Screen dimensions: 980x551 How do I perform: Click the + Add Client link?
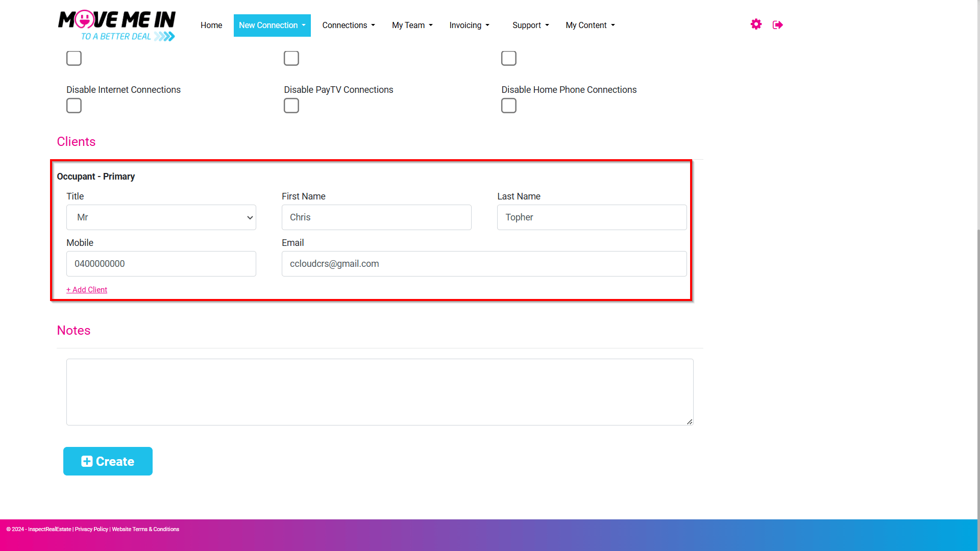coord(87,290)
